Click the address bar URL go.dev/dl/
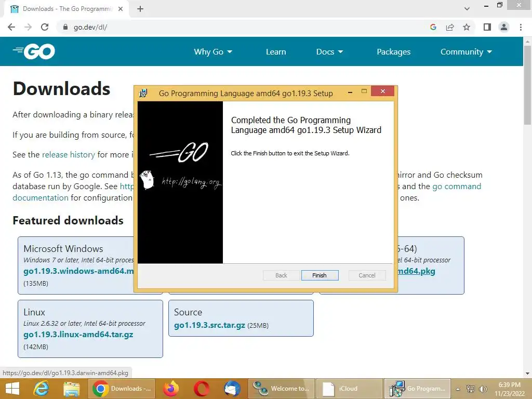Image resolution: width=532 pixels, height=399 pixels. 90,27
